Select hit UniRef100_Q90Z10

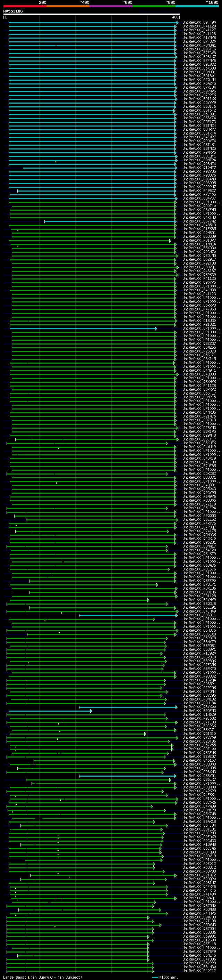pos(199,206)
